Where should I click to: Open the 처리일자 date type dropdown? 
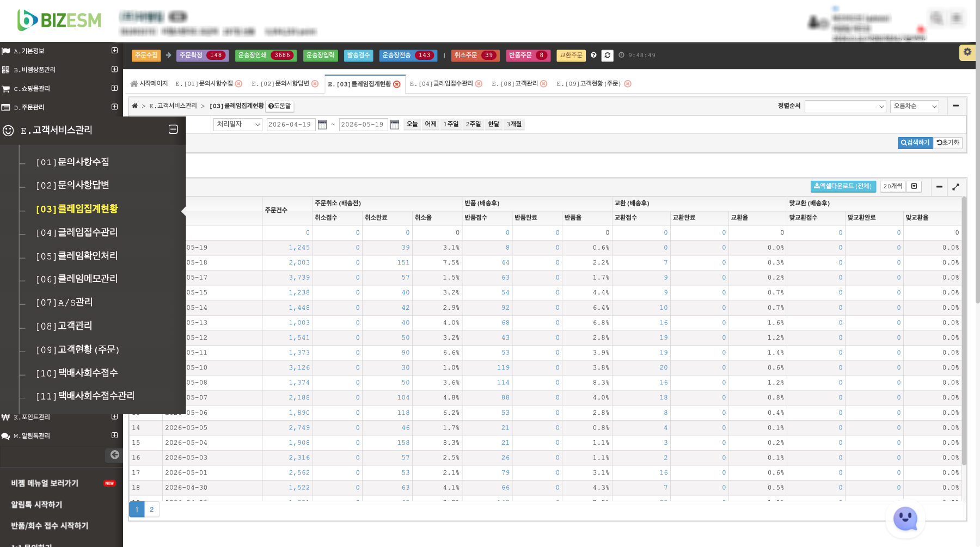pyautogui.click(x=238, y=125)
